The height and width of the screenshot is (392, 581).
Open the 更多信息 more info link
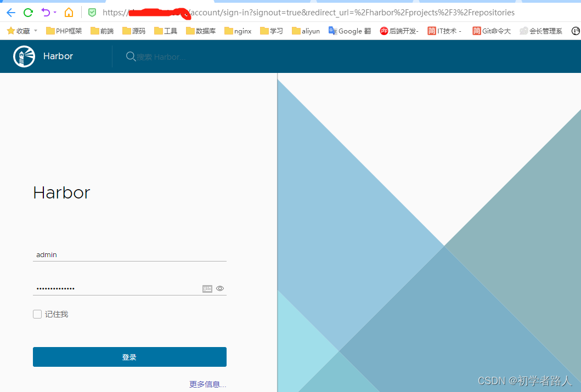coord(207,384)
